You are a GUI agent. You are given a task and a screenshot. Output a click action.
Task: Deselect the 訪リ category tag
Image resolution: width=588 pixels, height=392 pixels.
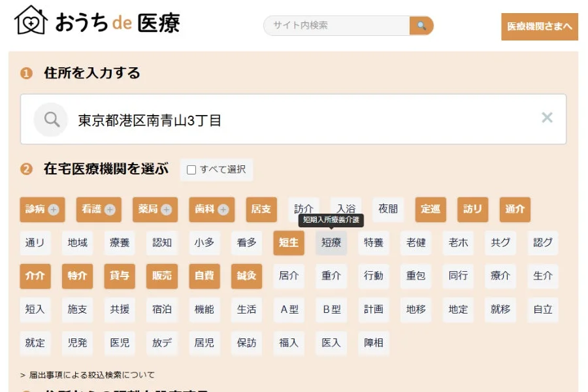click(473, 209)
